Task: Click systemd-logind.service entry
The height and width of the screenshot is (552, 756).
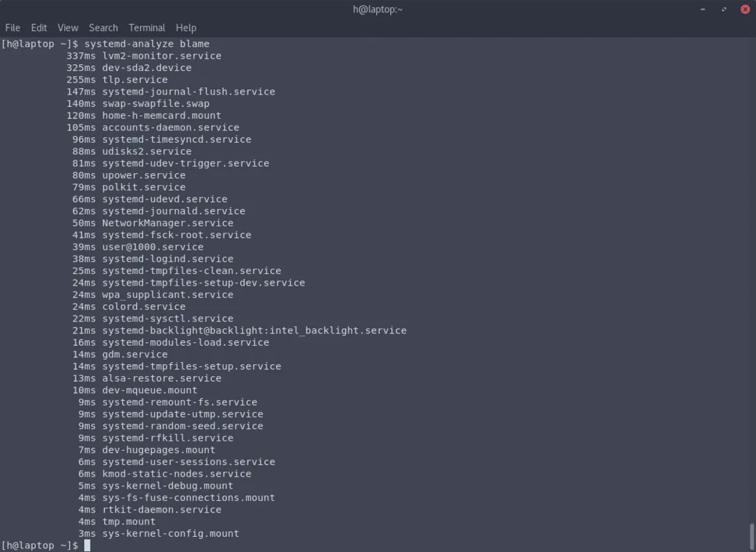Action: click(153, 259)
